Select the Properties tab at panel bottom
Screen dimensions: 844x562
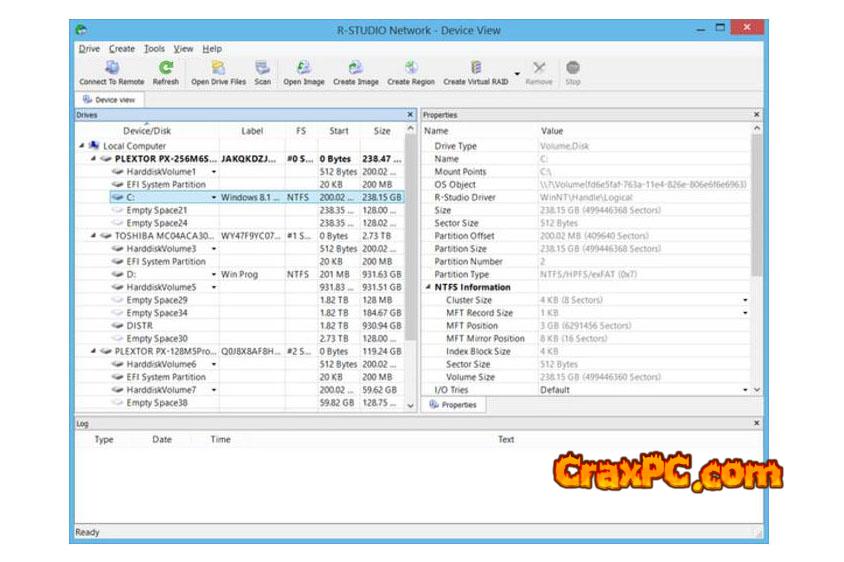pyautogui.click(x=453, y=405)
